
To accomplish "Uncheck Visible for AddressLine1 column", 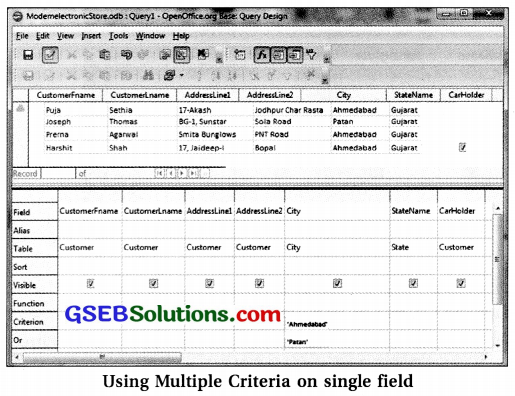I will 209,284.
